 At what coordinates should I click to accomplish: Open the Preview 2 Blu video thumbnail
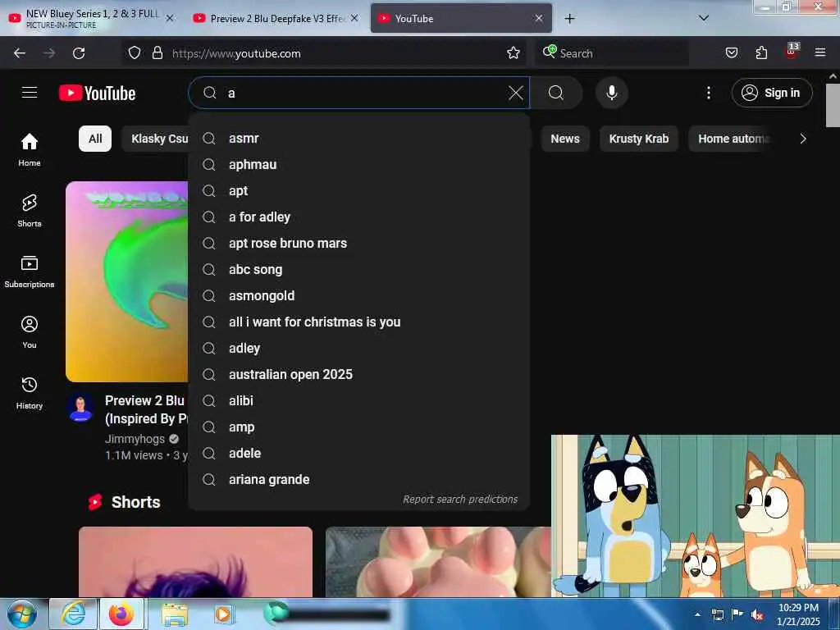pos(127,281)
